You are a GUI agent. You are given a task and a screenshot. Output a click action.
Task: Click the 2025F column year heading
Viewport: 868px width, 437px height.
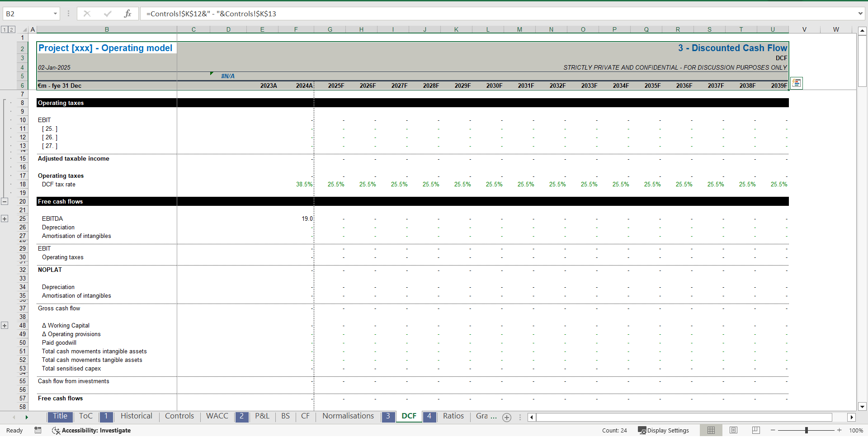pos(336,85)
